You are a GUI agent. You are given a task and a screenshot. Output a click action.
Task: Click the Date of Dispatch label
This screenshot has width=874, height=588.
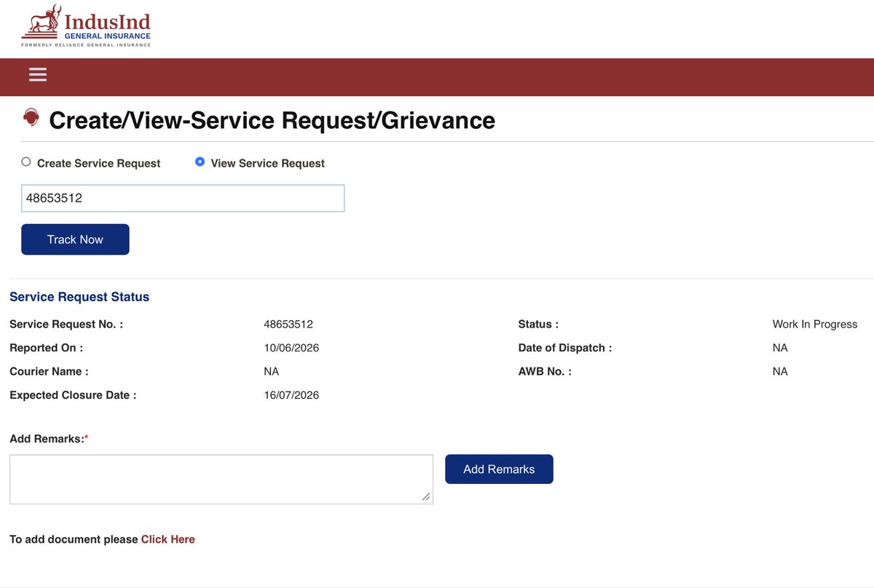pyautogui.click(x=565, y=348)
